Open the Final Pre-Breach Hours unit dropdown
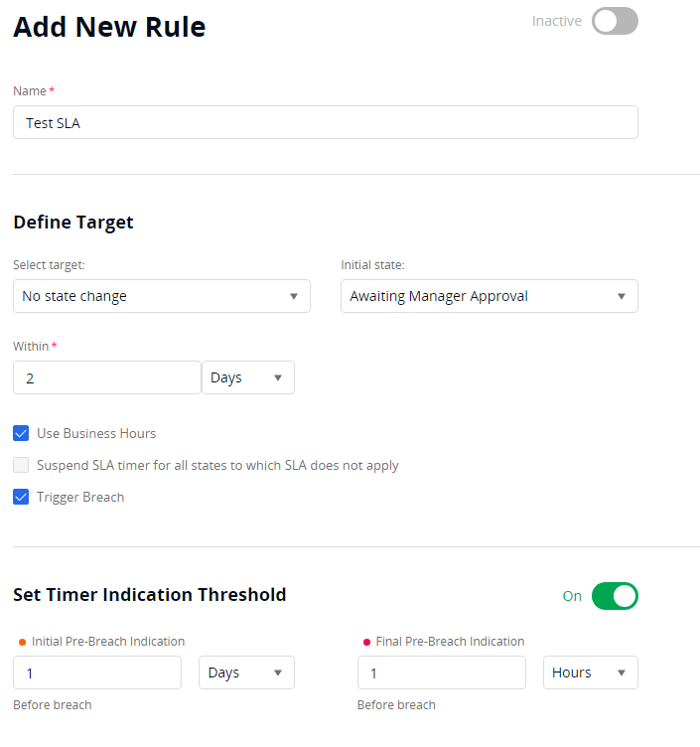 click(590, 672)
